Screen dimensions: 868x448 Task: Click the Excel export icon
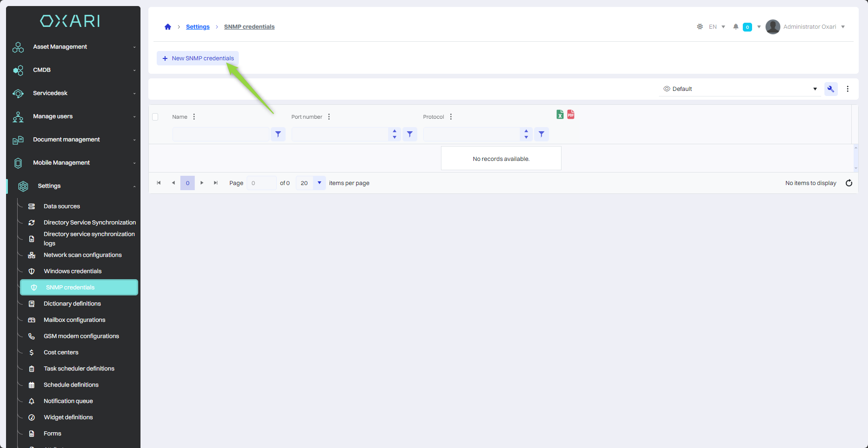pos(560,115)
